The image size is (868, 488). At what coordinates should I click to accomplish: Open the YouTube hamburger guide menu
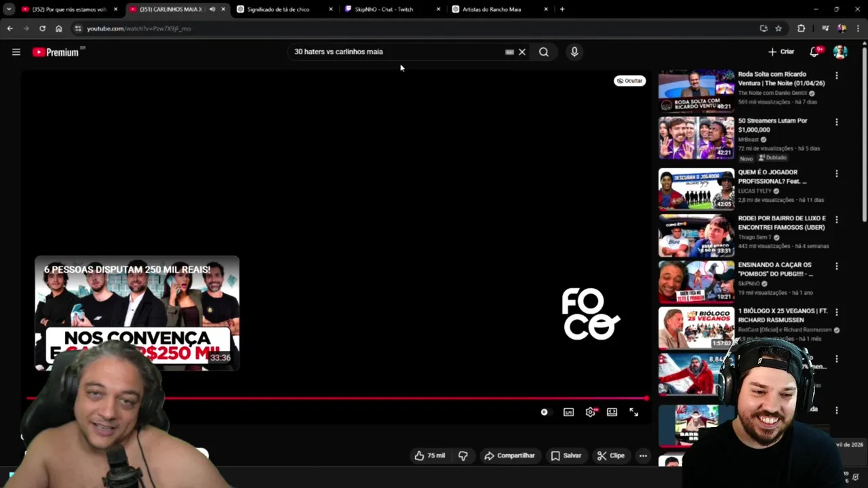point(16,52)
